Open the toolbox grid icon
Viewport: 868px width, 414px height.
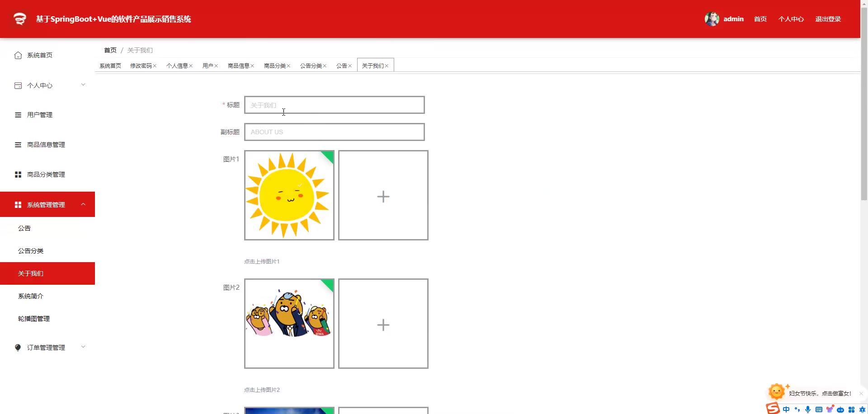pos(851,409)
